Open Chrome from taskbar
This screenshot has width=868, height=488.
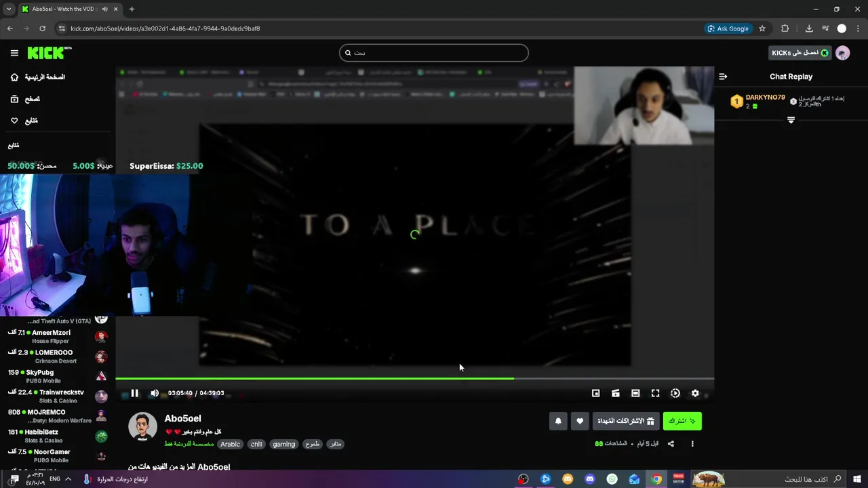(656, 479)
